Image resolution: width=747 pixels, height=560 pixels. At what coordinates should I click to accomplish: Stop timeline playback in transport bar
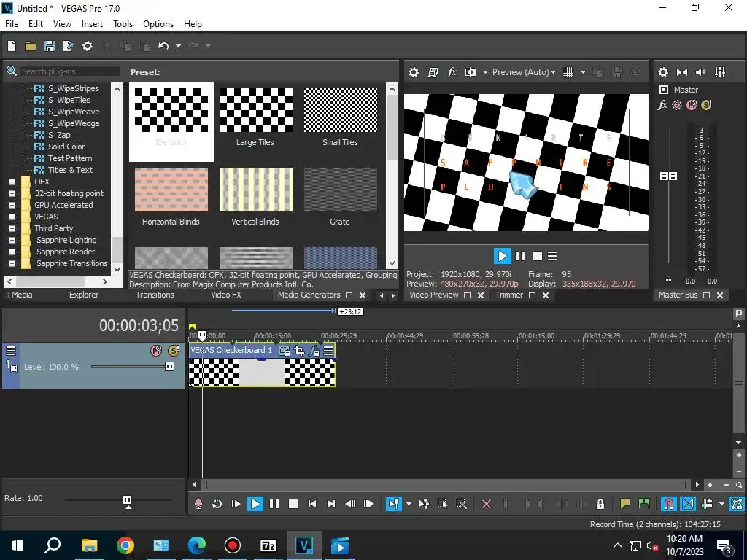pos(293,504)
